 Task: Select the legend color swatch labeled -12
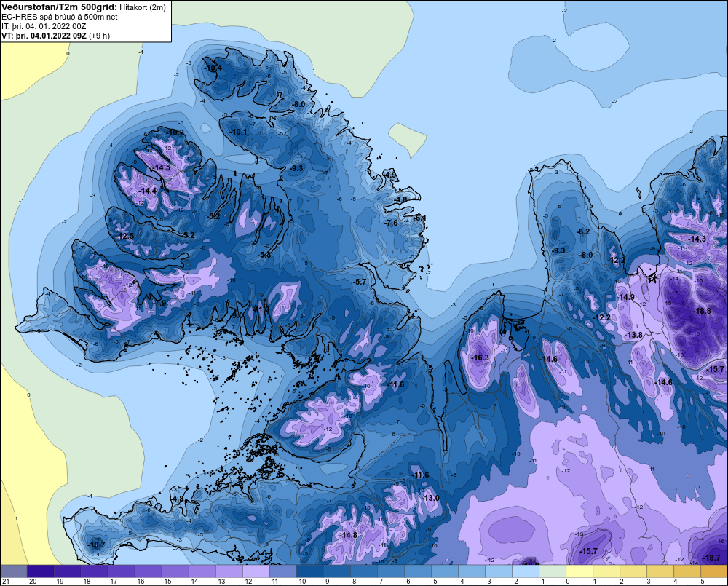click(x=256, y=571)
